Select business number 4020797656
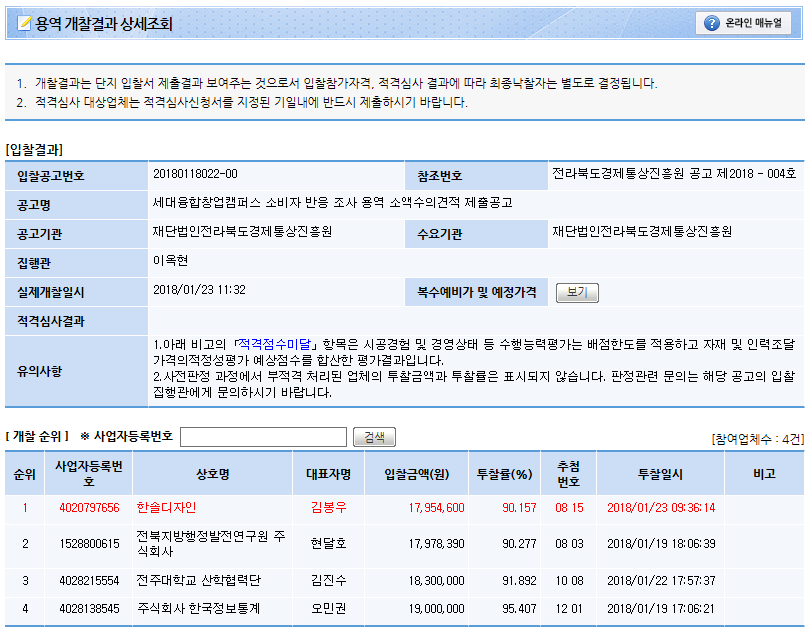 88,508
